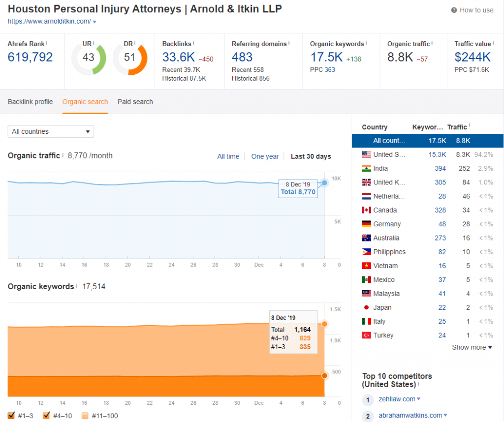Click the Referring domains 483 value
The width and height of the screenshot is (504, 422).
(x=242, y=57)
